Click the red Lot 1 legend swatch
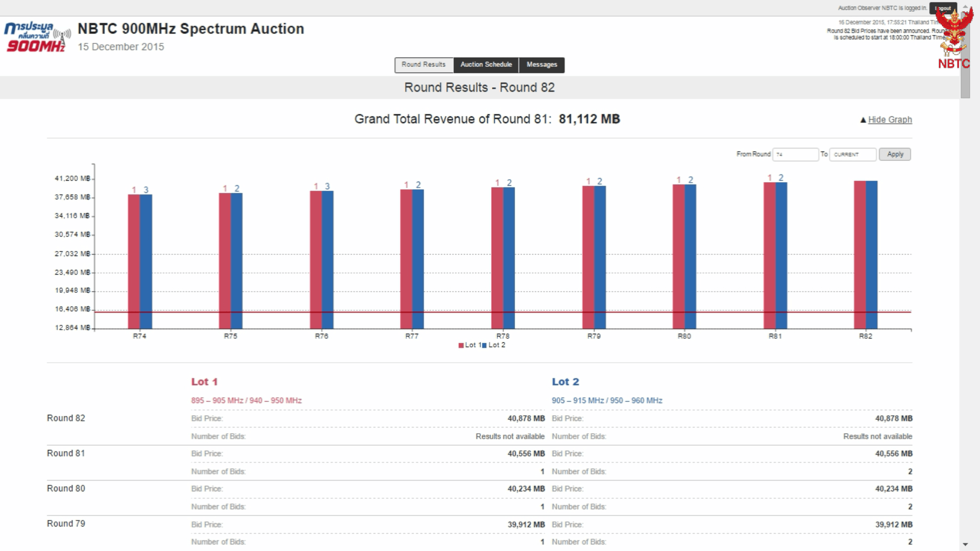This screenshot has height=551, width=980. pyautogui.click(x=461, y=345)
